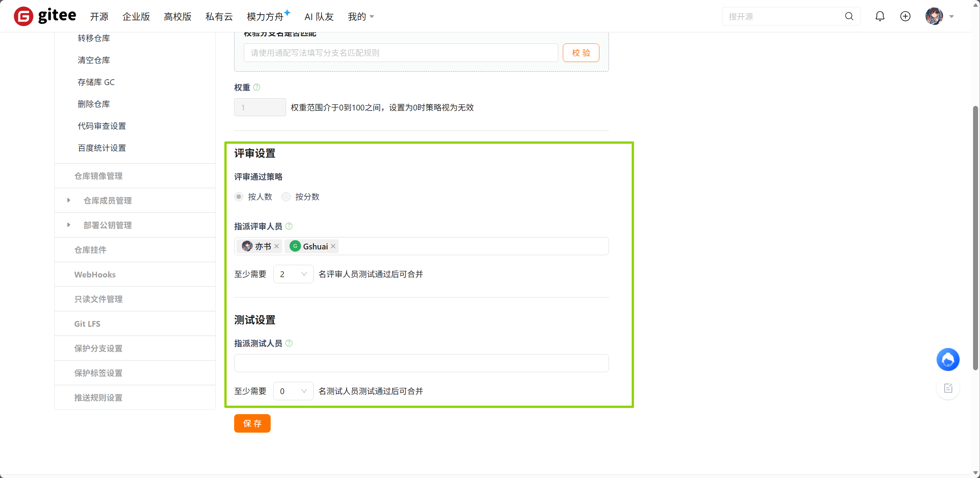Viewport: 980px width, 478px height.
Task: Click the 校验 button
Action: click(581, 53)
